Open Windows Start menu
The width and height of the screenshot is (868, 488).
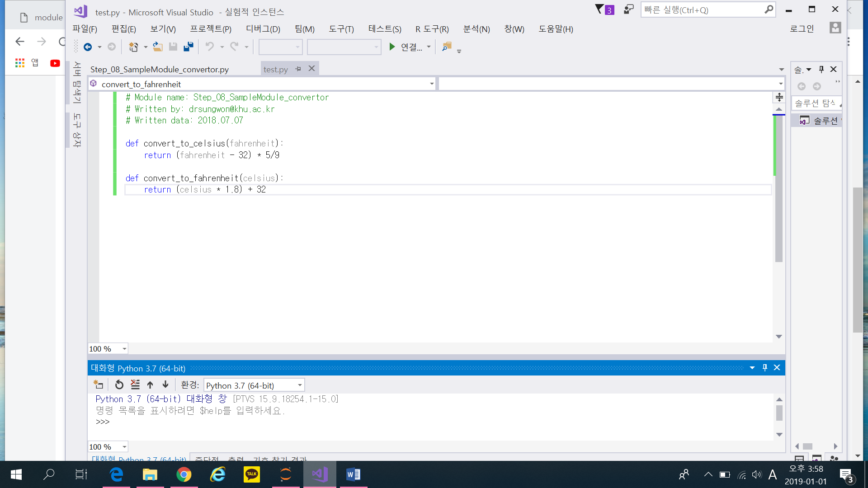(x=16, y=474)
